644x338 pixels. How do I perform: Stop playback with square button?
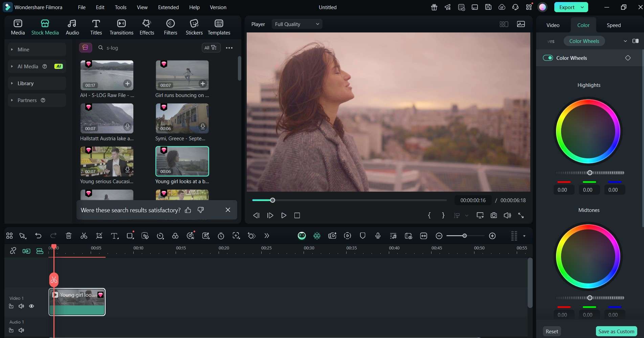click(x=297, y=215)
